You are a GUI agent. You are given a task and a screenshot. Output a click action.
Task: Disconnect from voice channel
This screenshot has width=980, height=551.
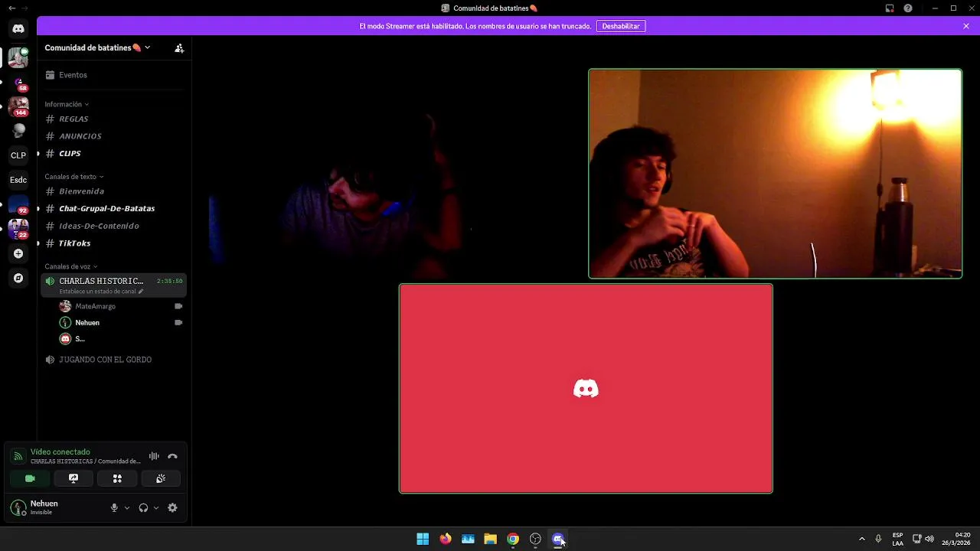click(172, 456)
